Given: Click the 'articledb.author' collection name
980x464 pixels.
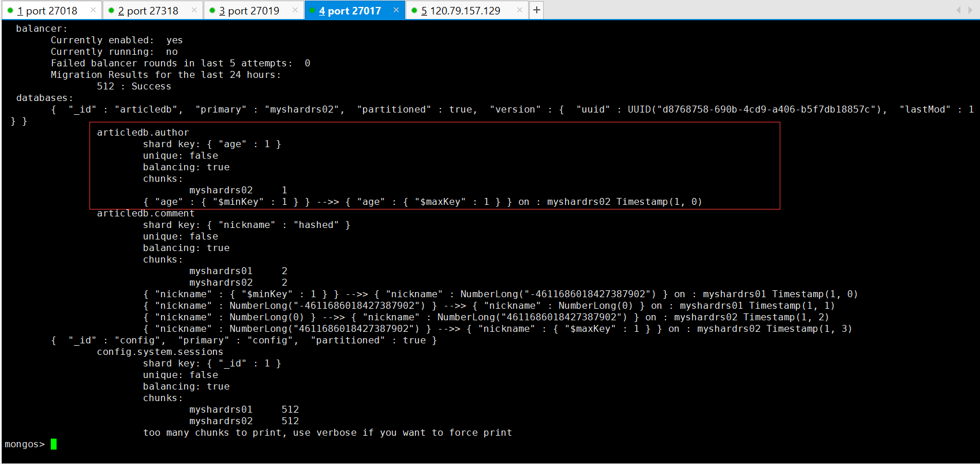Looking at the screenshot, I should (143, 132).
